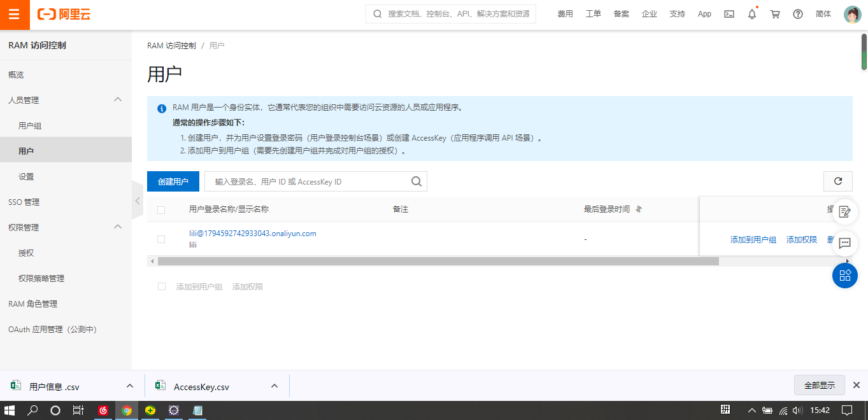Viewport: 868px width, 420px height.
Task: Refresh the user list
Action: pyautogui.click(x=838, y=181)
